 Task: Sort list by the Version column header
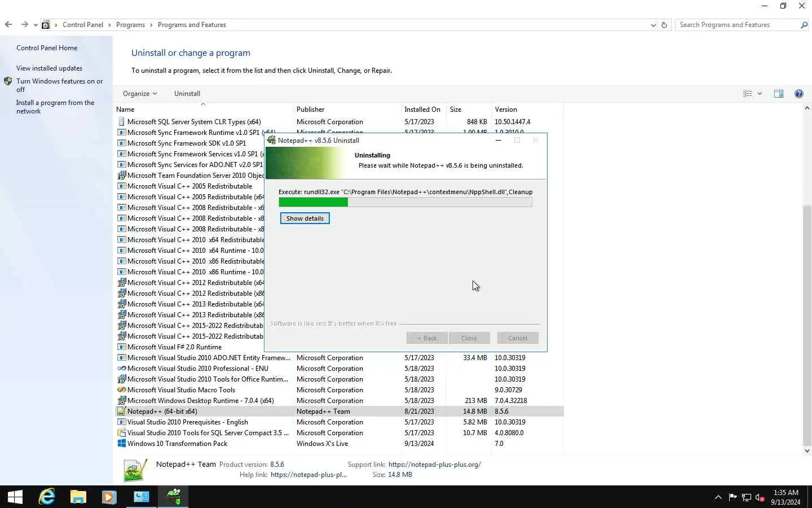[527, 110]
